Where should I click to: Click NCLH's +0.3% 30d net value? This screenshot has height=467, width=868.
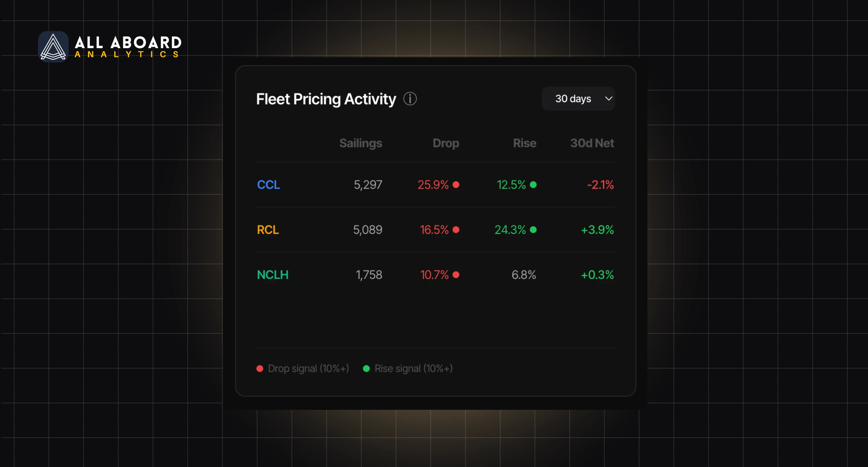coord(597,275)
